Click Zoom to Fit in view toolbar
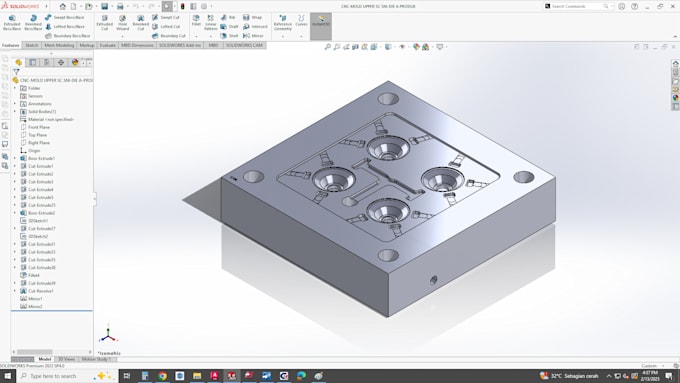 pyautogui.click(x=328, y=47)
